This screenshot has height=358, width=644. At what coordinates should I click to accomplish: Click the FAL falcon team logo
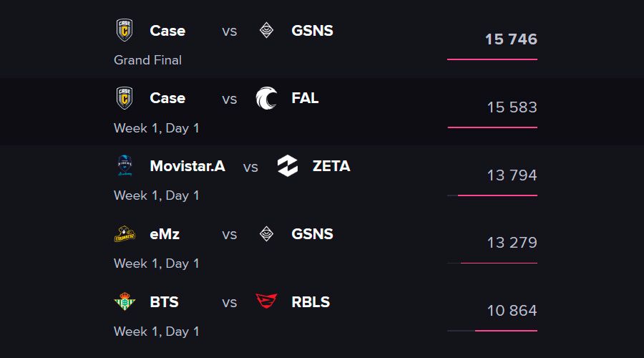pyautogui.click(x=266, y=98)
